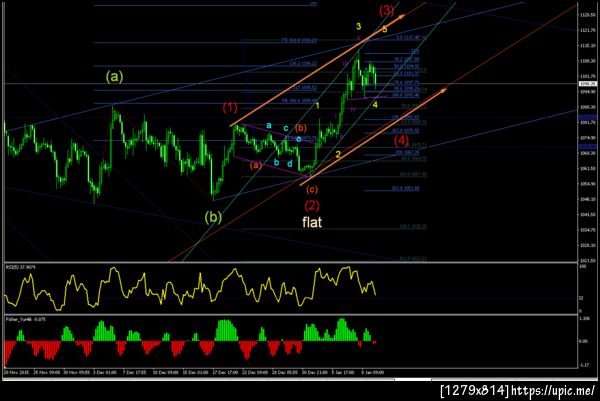Click the current price marker on axis

point(588,83)
